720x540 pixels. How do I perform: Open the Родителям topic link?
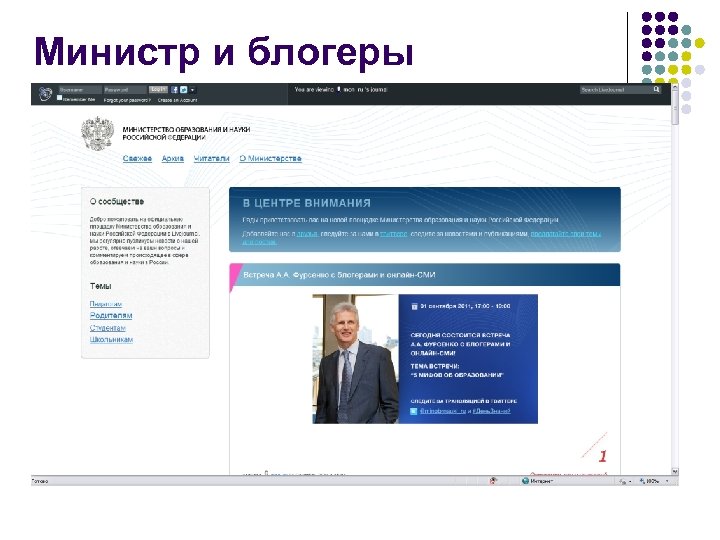coord(111,315)
